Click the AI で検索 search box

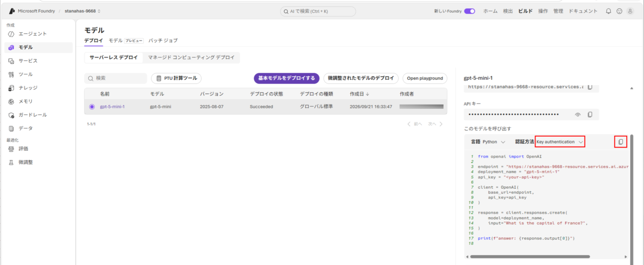pyautogui.click(x=318, y=11)
